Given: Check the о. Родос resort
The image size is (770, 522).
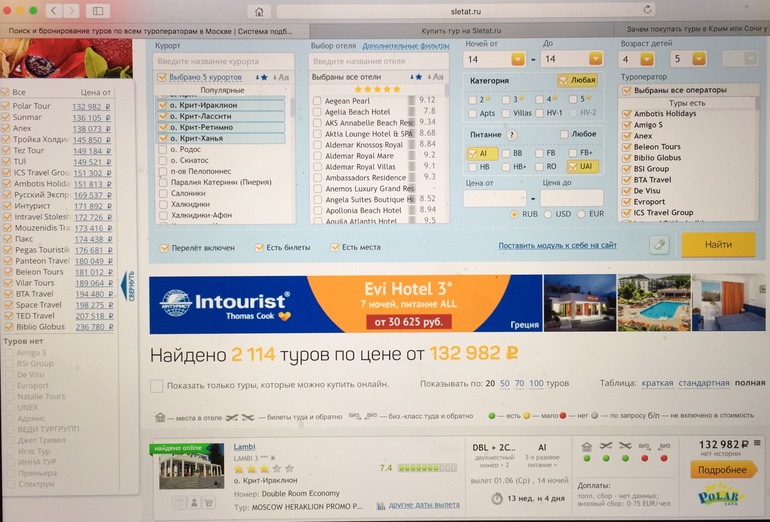Looking at the screenshot, I should click(x=163, y=149).
